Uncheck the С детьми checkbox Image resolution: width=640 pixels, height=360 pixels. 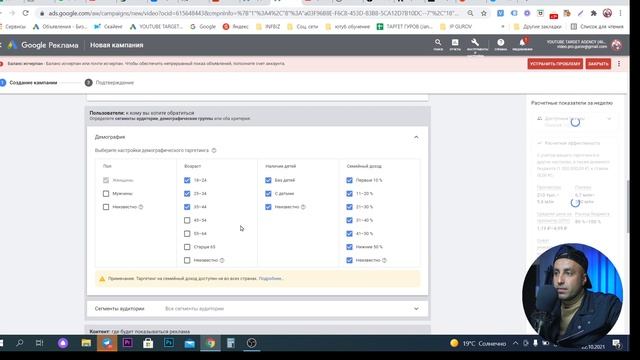(x=268, y=193)
